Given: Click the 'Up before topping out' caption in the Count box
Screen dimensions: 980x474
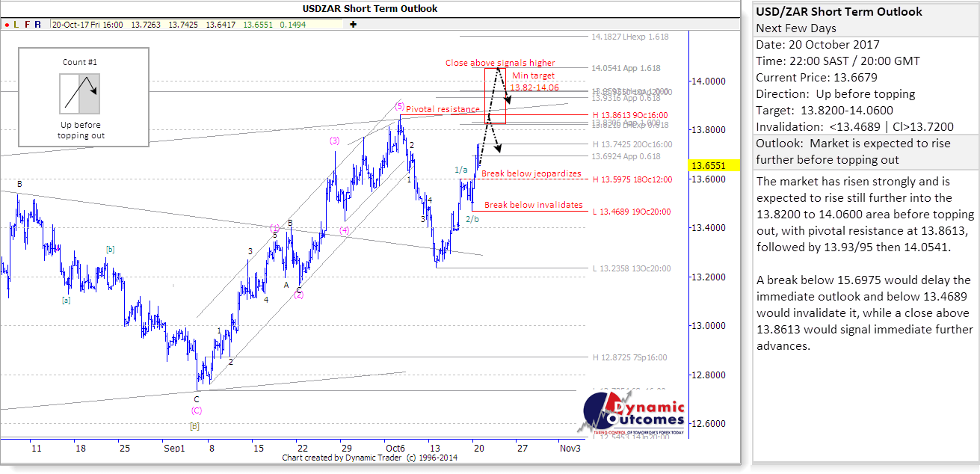Looking at the screenshot, I should pyautogui.click(x=81, y=130).
